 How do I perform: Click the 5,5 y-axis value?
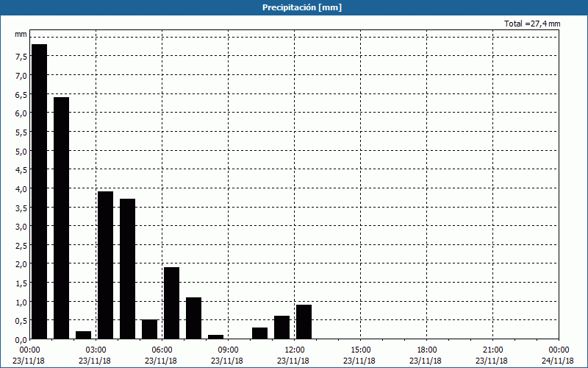pyautogui.click(x=21, y=132)
